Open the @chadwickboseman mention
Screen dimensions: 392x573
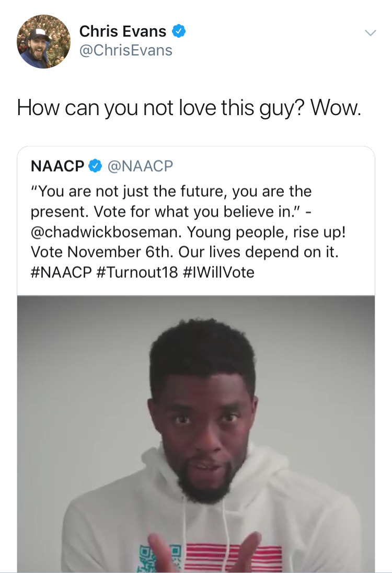[105, 231]
